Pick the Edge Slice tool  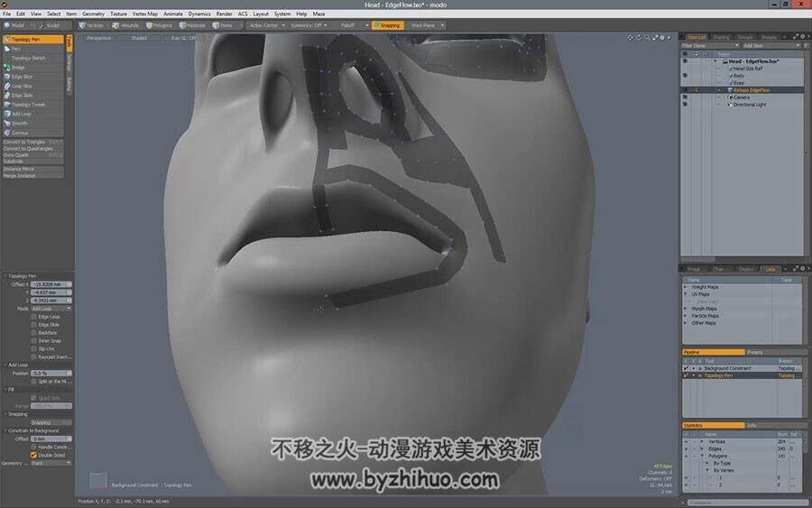(x=32, y=77)
